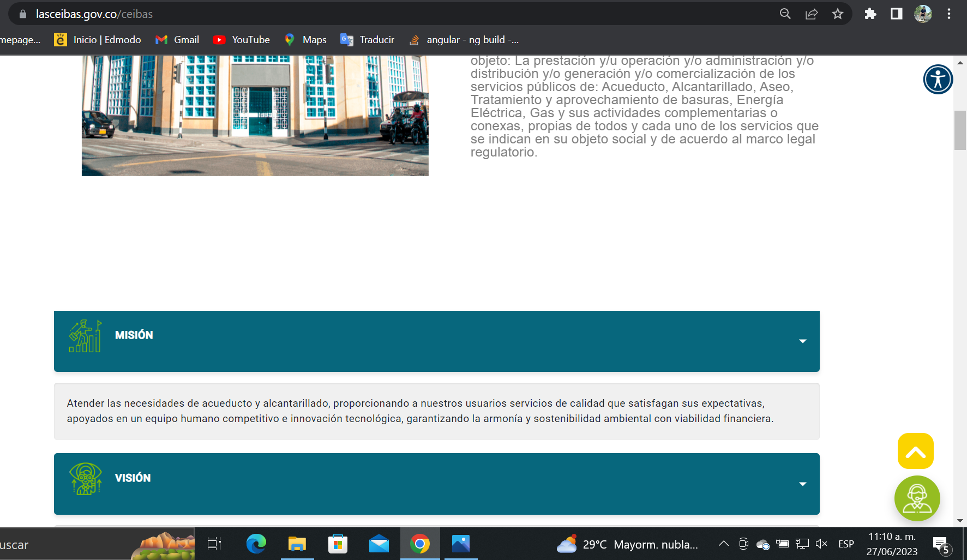Open the Gmail bookmark

click(x=177, y=40)
